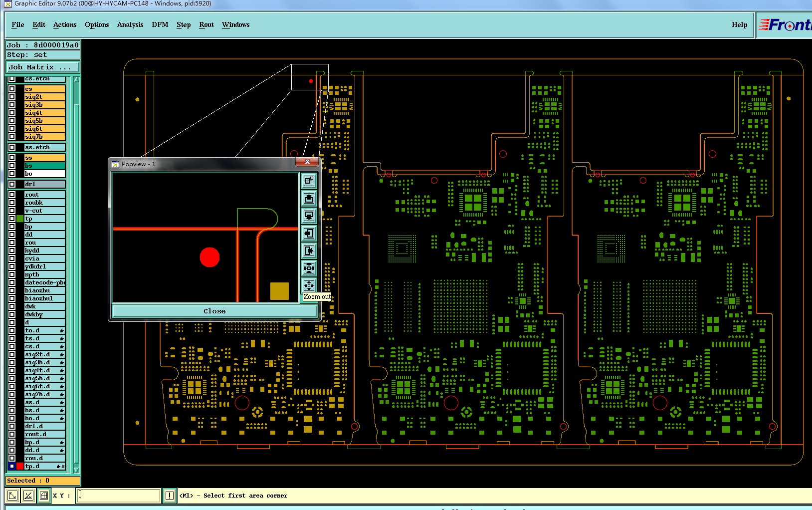
Task: Click the pan up icon in Popview
Action: click(309, 198)
